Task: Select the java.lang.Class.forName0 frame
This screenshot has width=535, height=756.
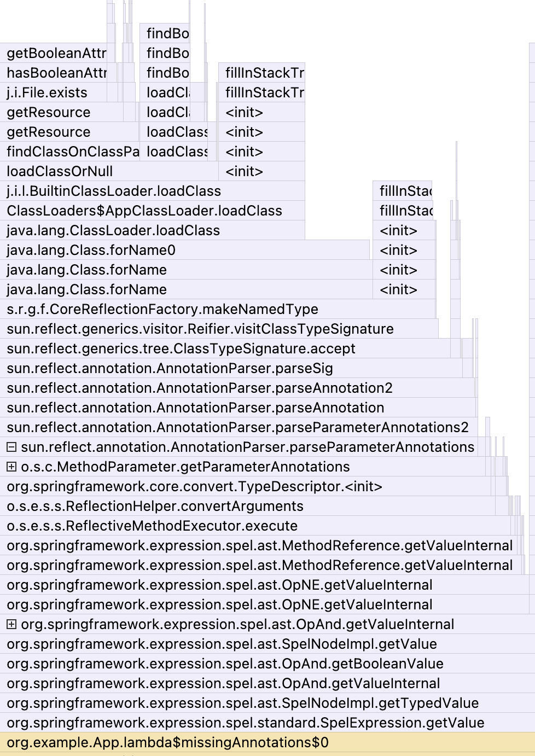Action: 185,250
